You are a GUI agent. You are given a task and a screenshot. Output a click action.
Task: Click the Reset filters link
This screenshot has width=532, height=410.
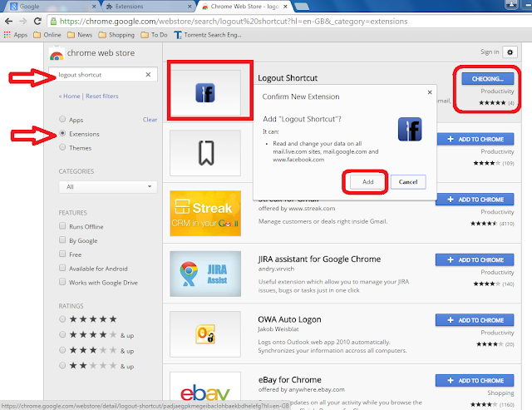(101, 96)
